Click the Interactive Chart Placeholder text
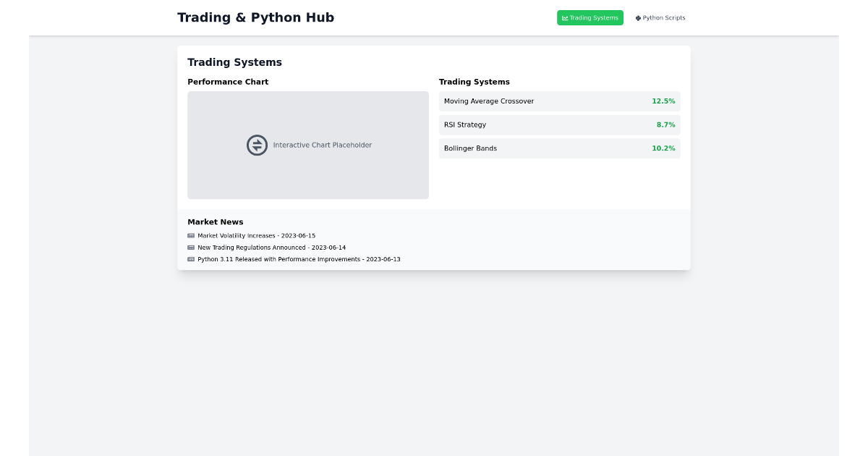Image resolution: width=868 pixels, height=456 pixels. pos(323,145)
